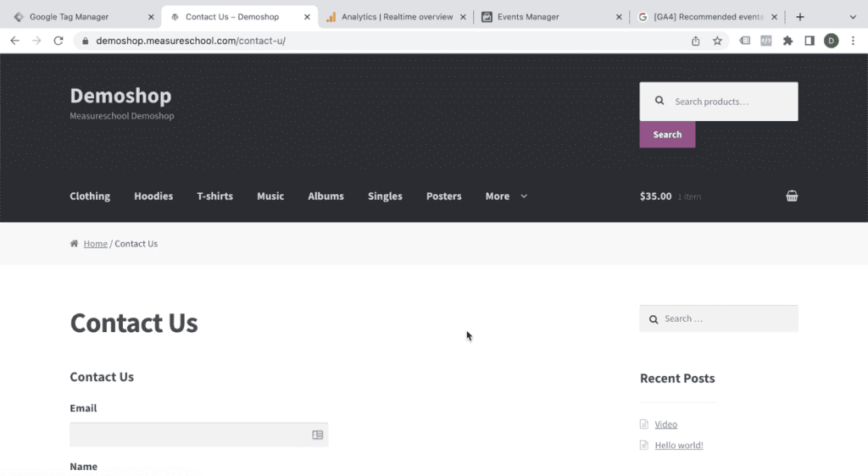Close the Google Tag Manager tab

151,17
